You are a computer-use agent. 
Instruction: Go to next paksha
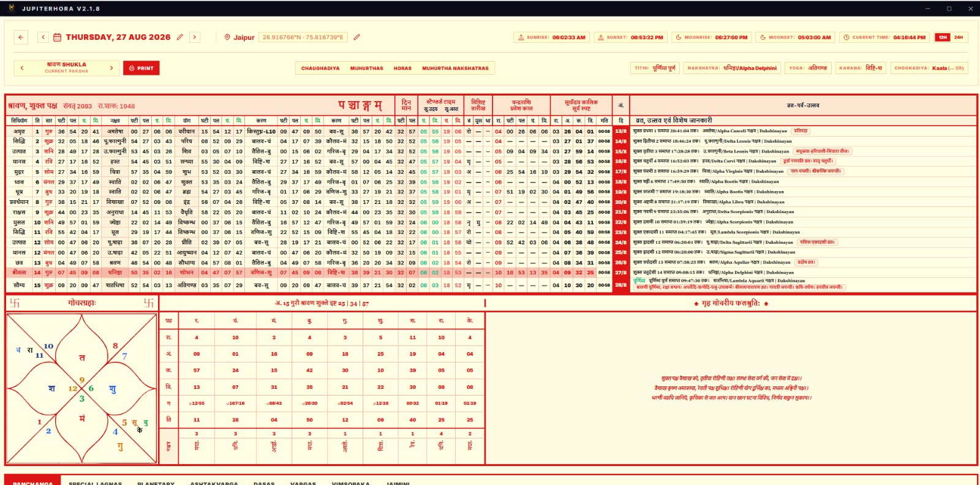tap(111, 68)
